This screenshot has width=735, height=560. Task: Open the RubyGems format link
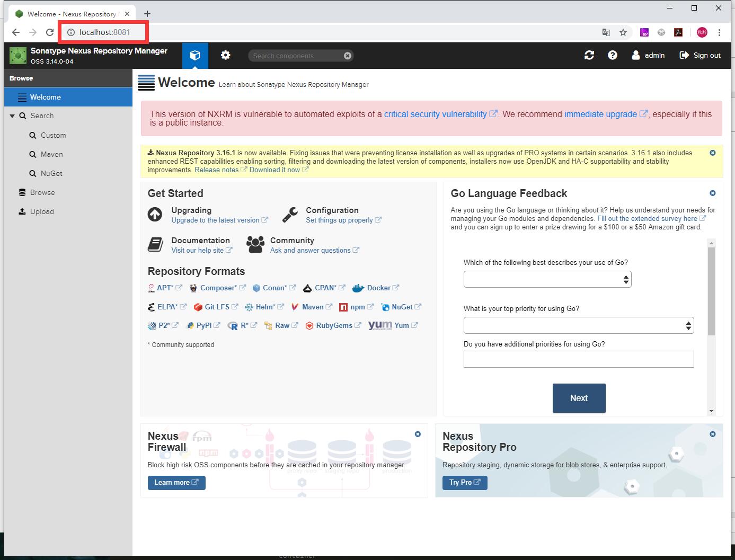[338, 325]
